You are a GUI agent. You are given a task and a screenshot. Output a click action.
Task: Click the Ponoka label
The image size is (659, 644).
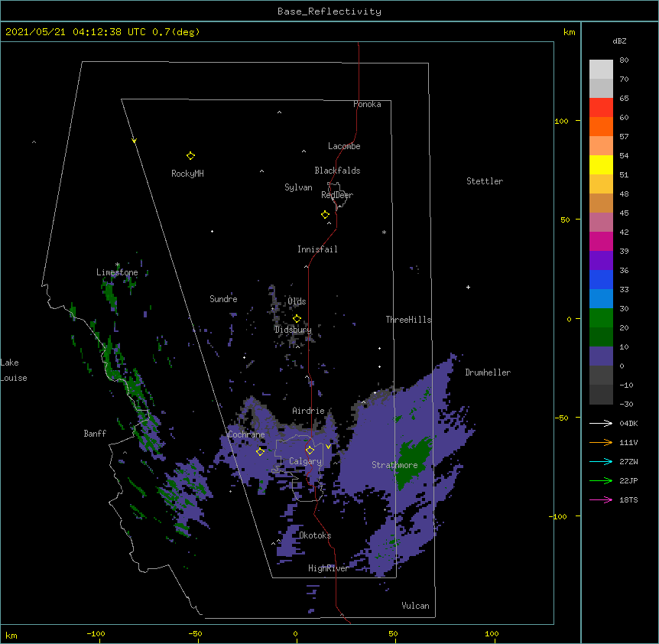(367, 104)
